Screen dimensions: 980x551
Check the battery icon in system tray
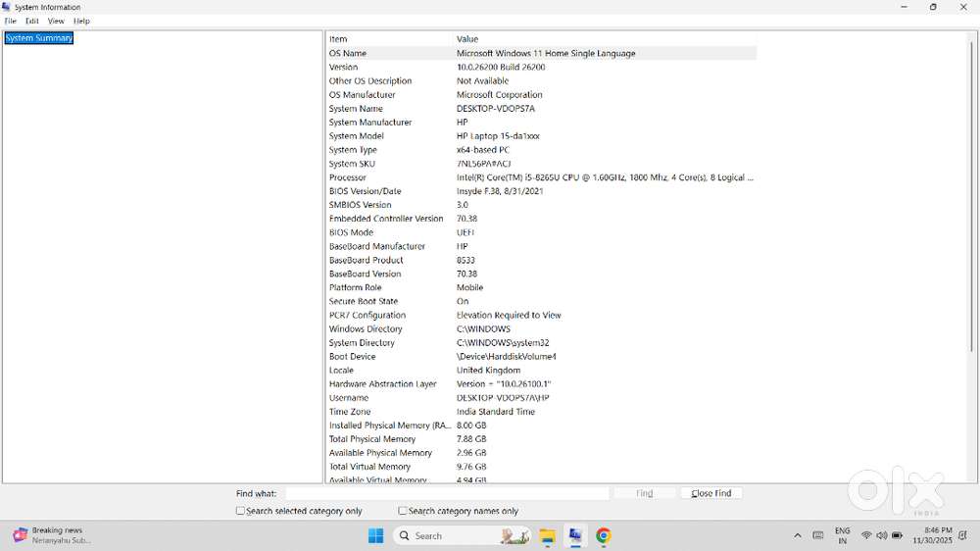897,536
